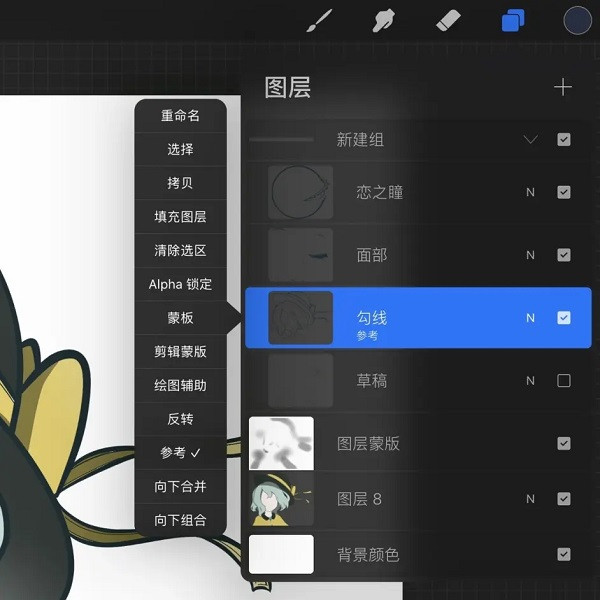The height and width of the screenshot is (600, 600).
Task: Hide the 恋之瞳 layer
Action: (x=564, y=192)
